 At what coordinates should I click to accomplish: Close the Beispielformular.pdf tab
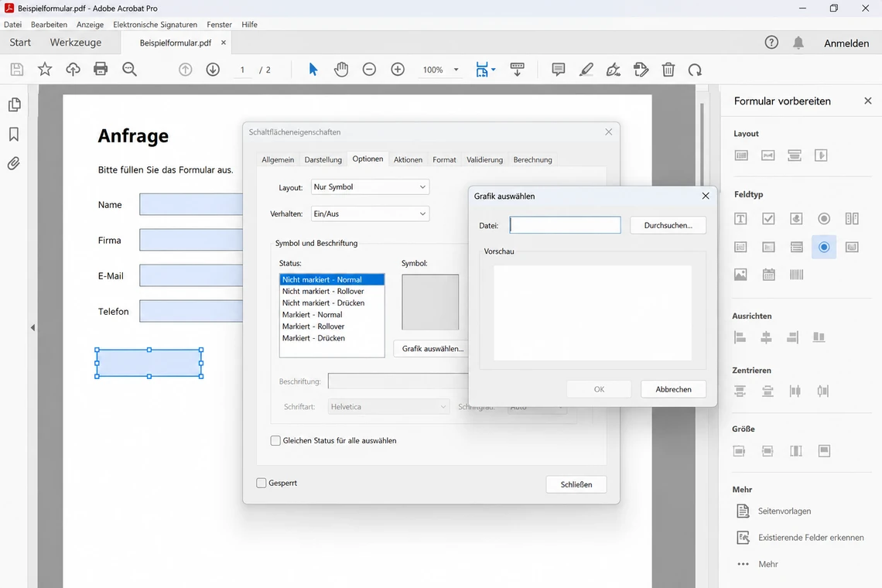(x=224, y=43)
